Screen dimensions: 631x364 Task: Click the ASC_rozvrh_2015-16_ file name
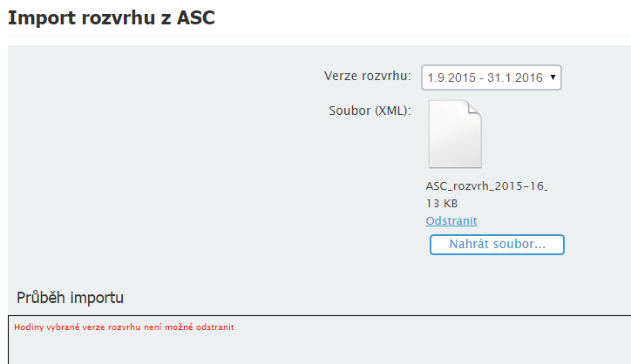point(486,186)
